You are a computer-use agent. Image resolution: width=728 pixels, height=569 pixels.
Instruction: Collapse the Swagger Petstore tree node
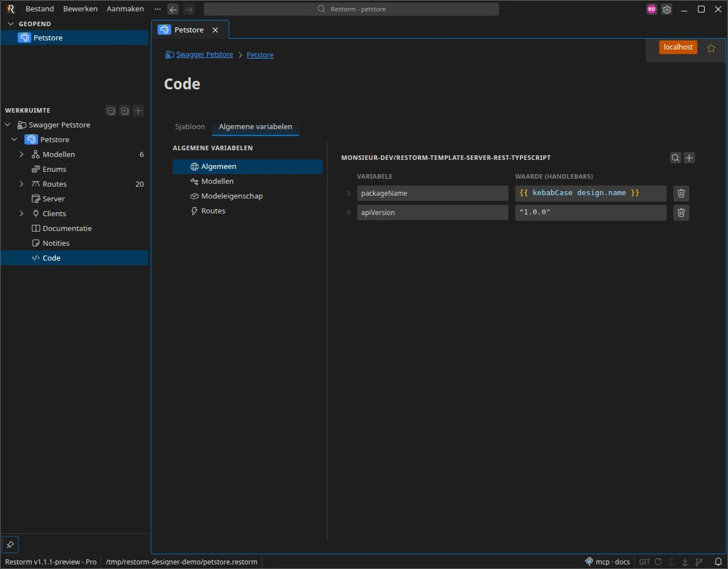tap(7, 125)
